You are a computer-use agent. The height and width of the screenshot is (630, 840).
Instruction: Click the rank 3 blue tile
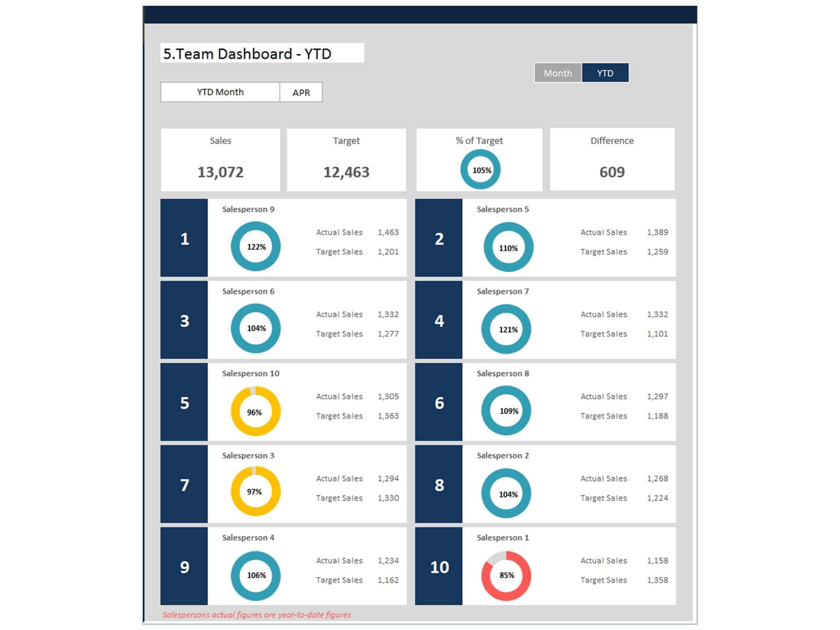(x=184, y=320)
